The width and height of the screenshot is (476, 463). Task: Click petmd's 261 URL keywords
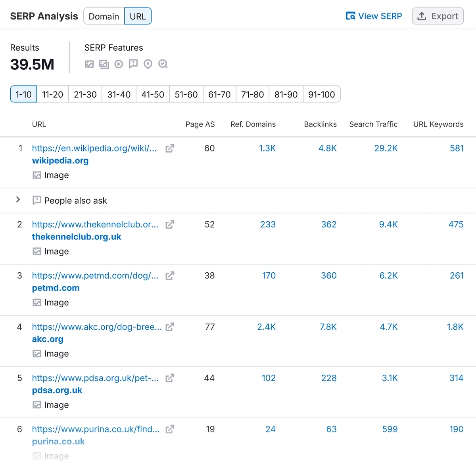tap(457, 276)
